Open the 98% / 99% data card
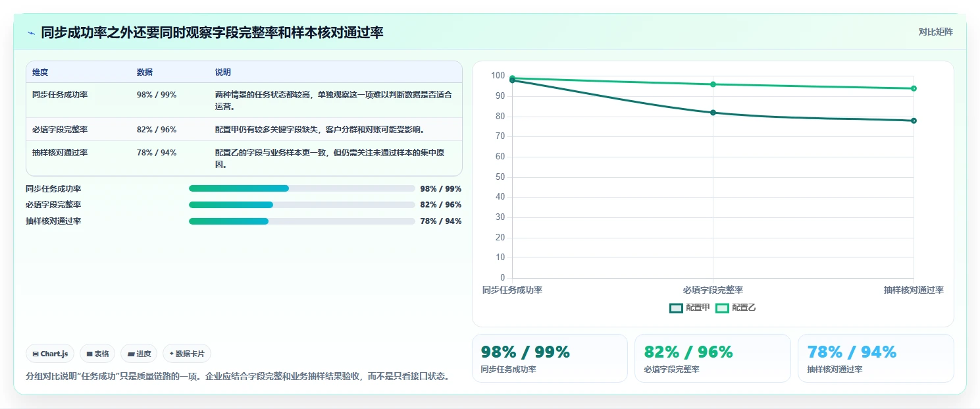980x409 pixels. pyautogui.click(x=550, y=358)
